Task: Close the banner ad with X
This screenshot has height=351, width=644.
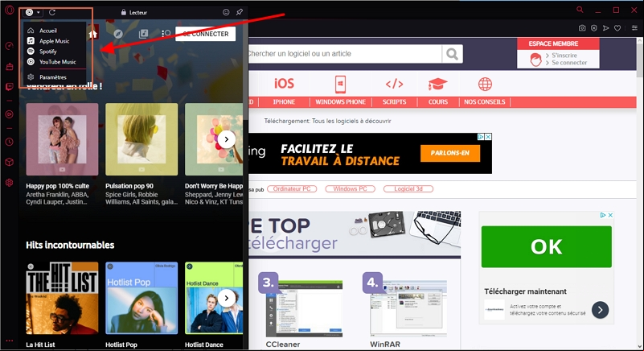Action: (x=488, y=137)
